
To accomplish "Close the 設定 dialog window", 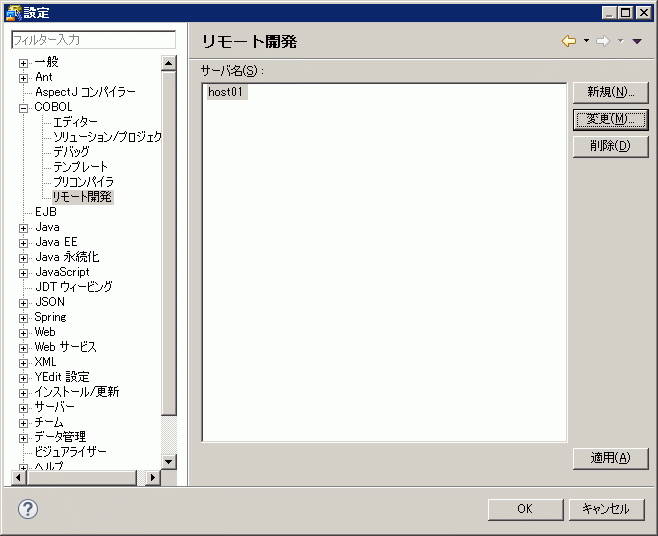I will pyautogui.click(x=643, y=13).
